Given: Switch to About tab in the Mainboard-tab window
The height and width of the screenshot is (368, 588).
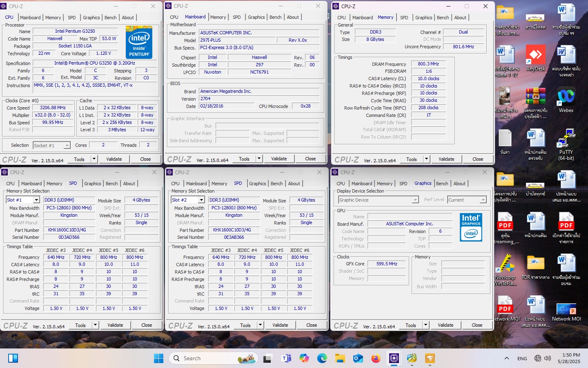Looking at the screenshot, I should [x=293, y=17].
